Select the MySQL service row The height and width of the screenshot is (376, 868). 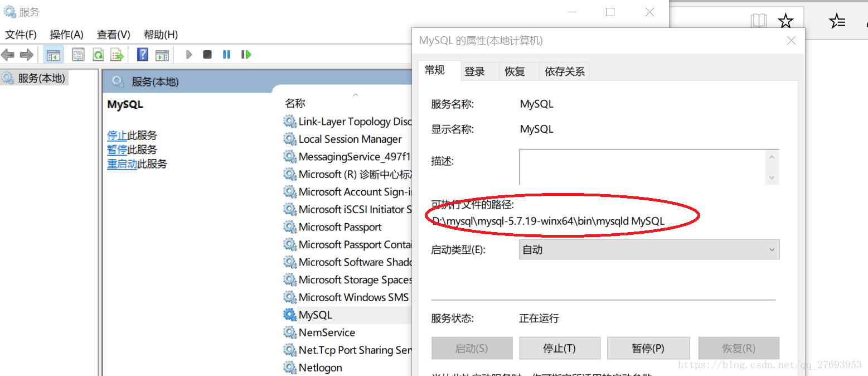347,315
